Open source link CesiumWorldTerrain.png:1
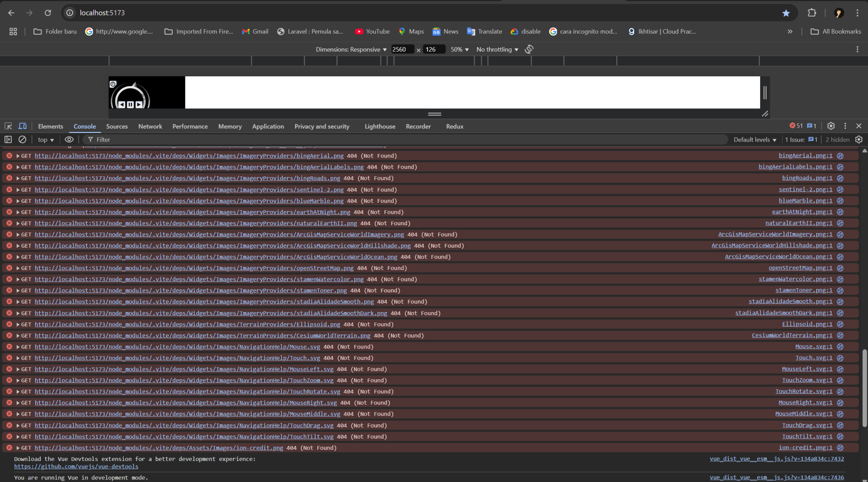868x482 pixels. [792, 335]
